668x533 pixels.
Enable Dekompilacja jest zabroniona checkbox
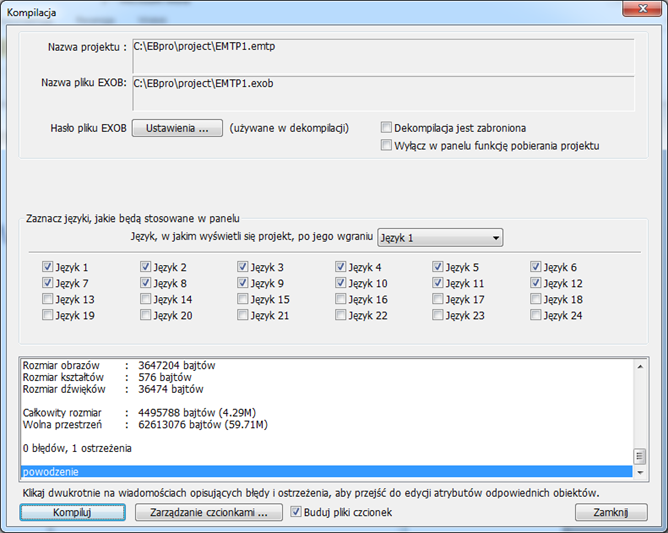pyautogui.click(x=386, y=127)
